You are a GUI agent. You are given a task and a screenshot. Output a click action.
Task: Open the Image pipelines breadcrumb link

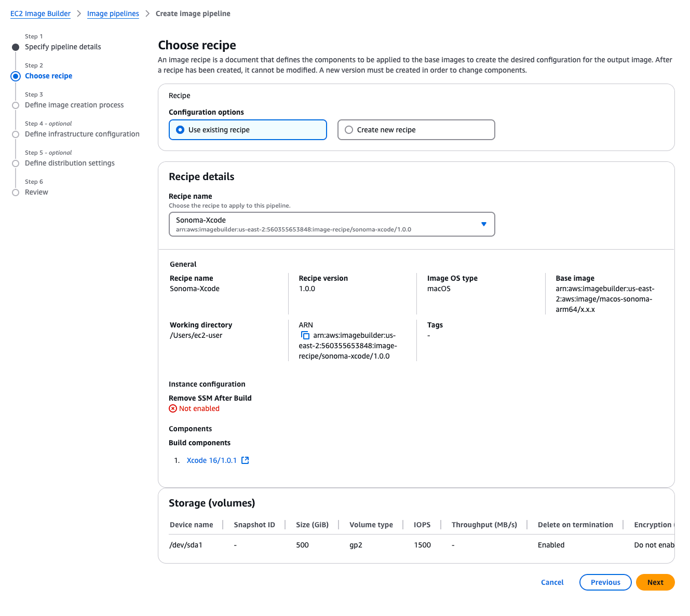point(113,13)
